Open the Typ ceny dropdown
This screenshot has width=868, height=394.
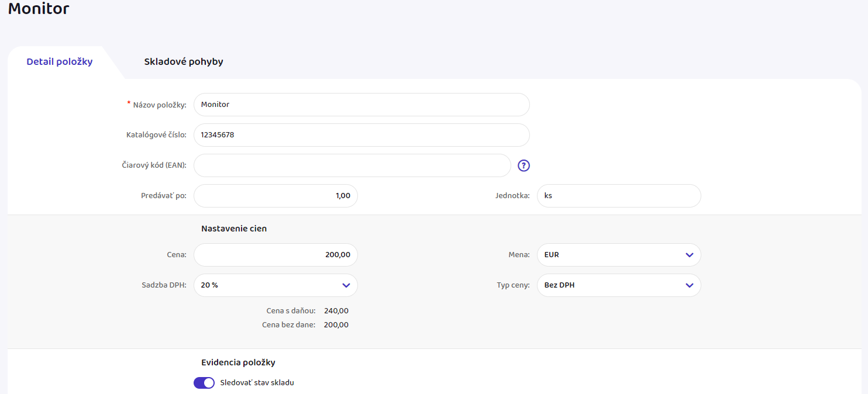618,285
